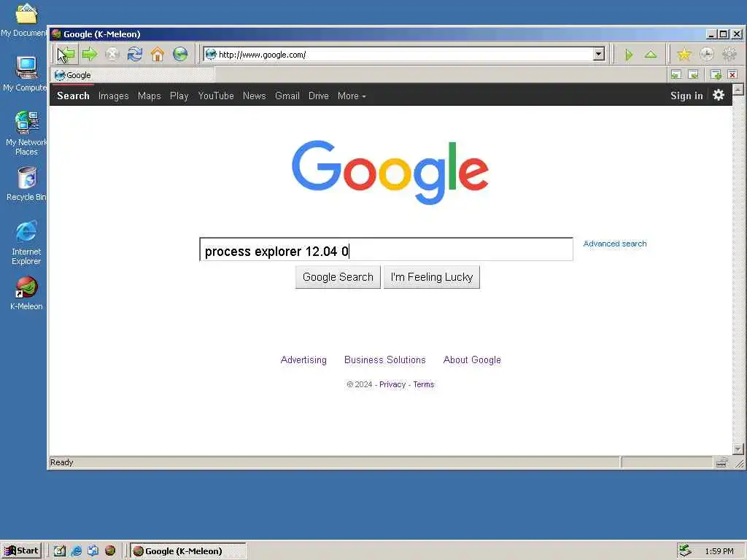Open Preferences with the toolbar gear icon
The image size is (747, 560).
(729, 55)
